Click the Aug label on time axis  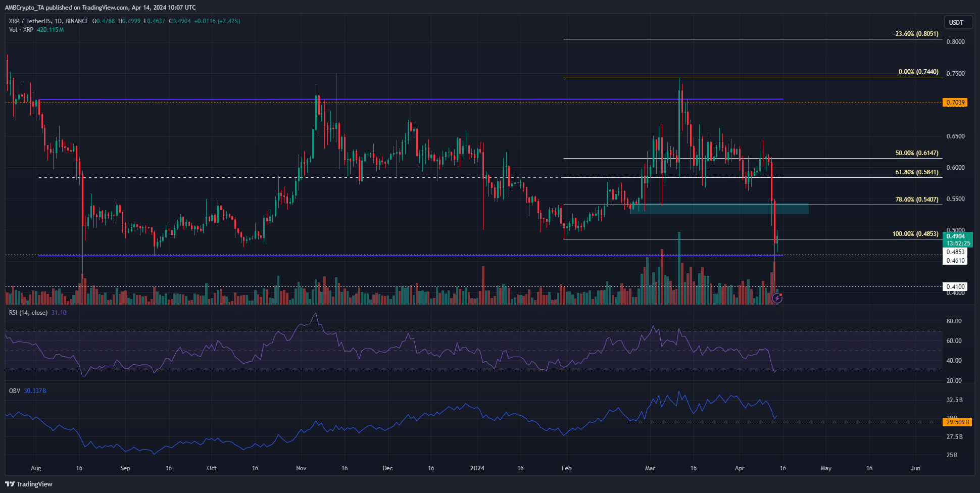tap(36, 468)
